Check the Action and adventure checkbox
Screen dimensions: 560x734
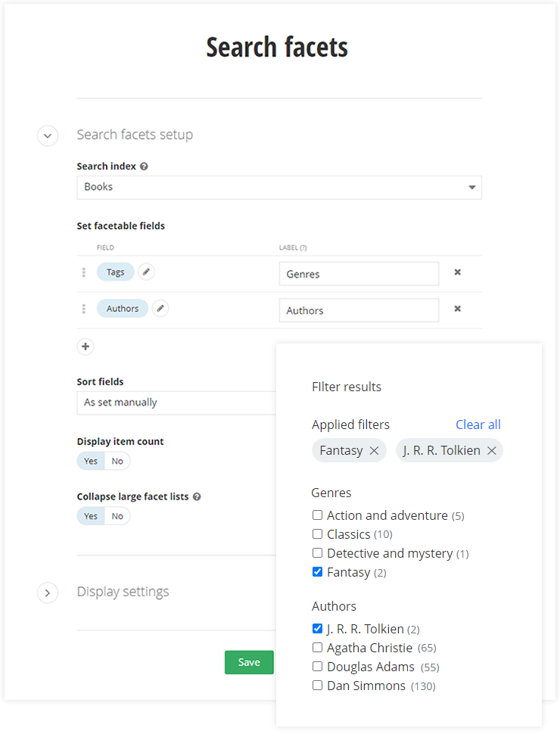pyautogui.click(x=318, y=515)
